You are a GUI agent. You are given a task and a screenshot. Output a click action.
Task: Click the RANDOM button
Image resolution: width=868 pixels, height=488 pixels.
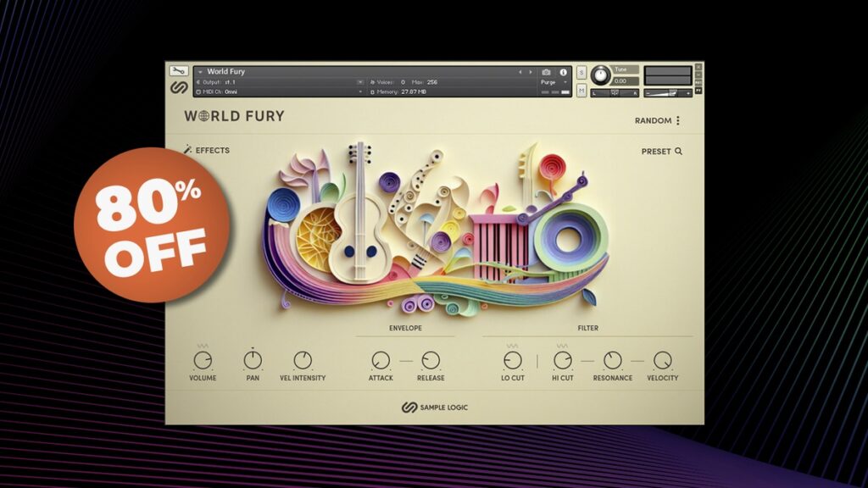(652, 120)
